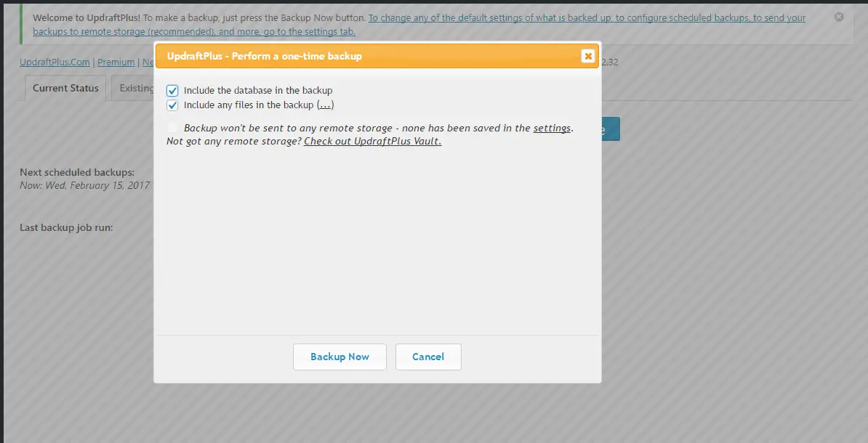The image size is (868, 443).
Task: Open the settings link in the dialog
Action: click(x=552, y=129)
